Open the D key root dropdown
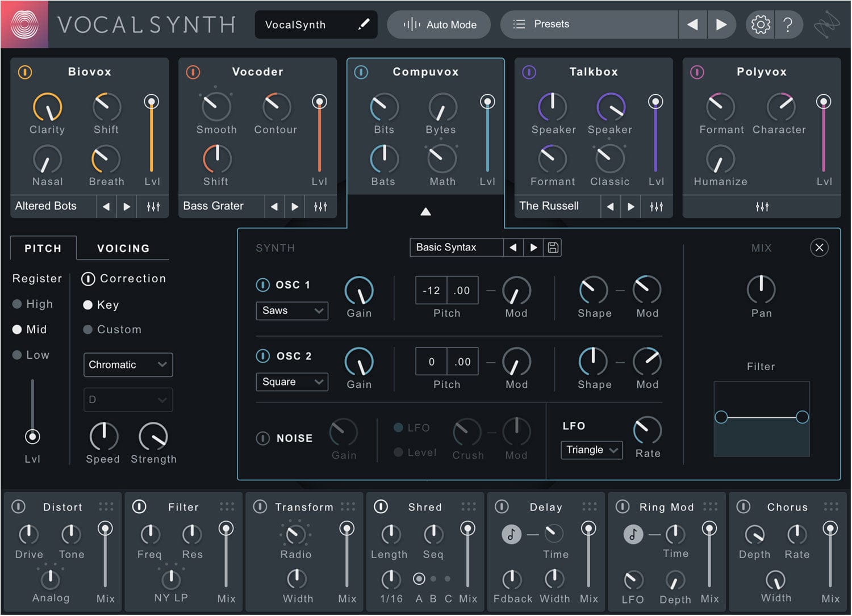Viewport: 852px width, 616px height. tap(128, 400)
